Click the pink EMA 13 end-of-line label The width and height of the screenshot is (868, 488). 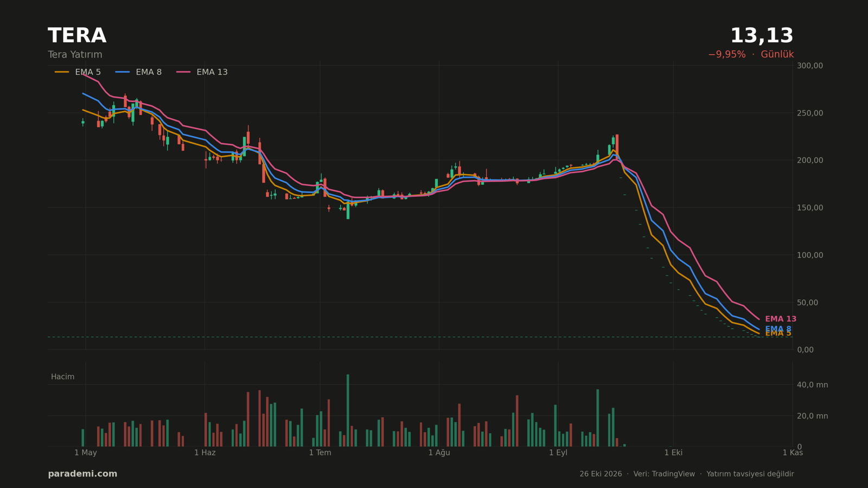coord(781,319)
